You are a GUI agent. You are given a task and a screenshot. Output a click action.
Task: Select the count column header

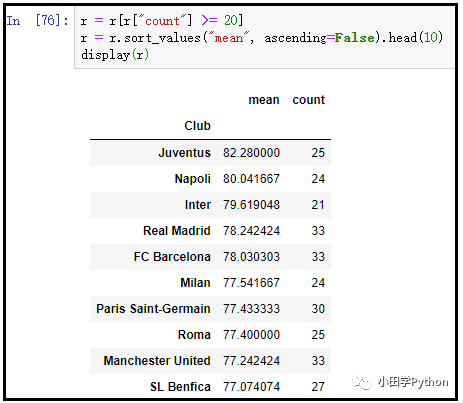[x=309, y=100]
